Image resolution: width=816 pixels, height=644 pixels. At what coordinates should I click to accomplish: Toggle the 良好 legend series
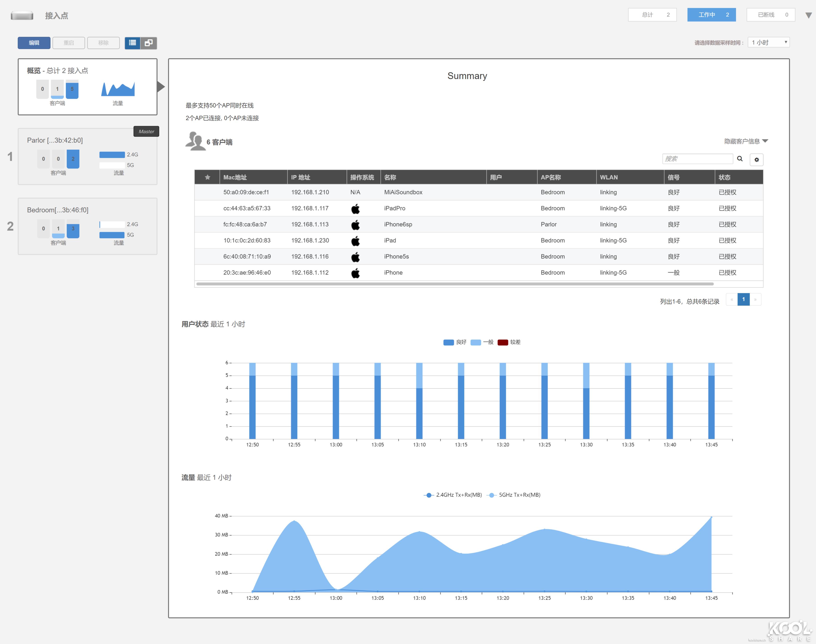[455, 342]
